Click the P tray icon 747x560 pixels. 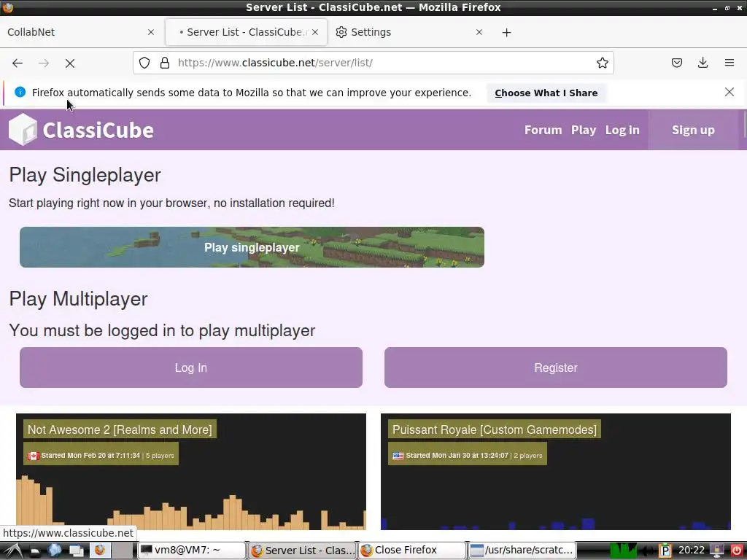[665, 551]
